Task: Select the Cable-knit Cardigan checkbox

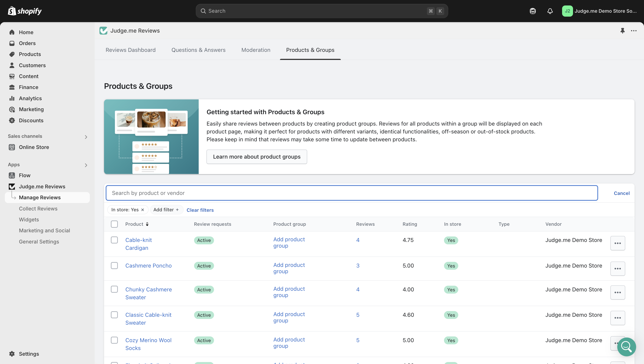Action: (114, 240)
